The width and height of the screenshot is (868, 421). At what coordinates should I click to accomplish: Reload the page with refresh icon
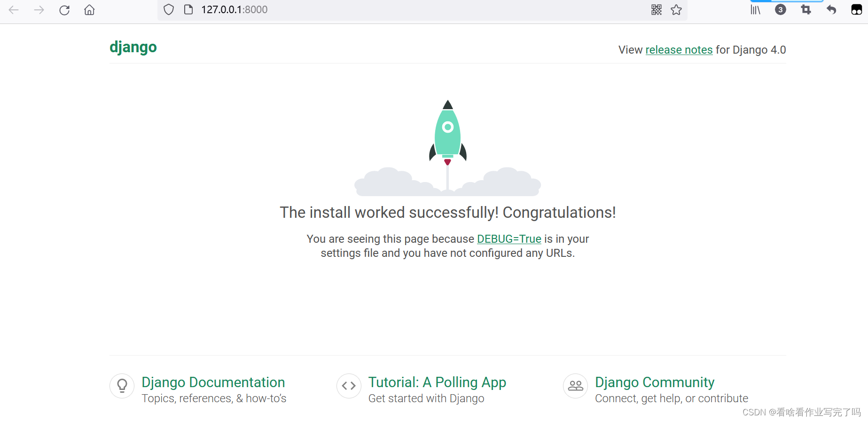pos(64,10)
